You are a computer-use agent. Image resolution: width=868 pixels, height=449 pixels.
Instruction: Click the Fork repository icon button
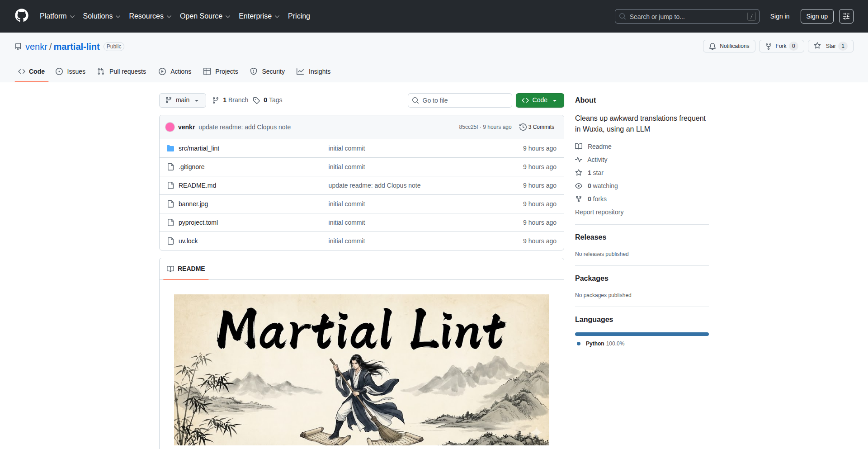pos(769,46)
